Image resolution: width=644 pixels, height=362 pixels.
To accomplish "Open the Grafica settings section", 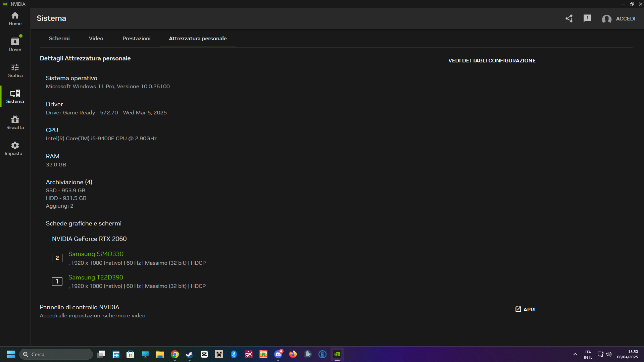I will [x=15, y=70].
